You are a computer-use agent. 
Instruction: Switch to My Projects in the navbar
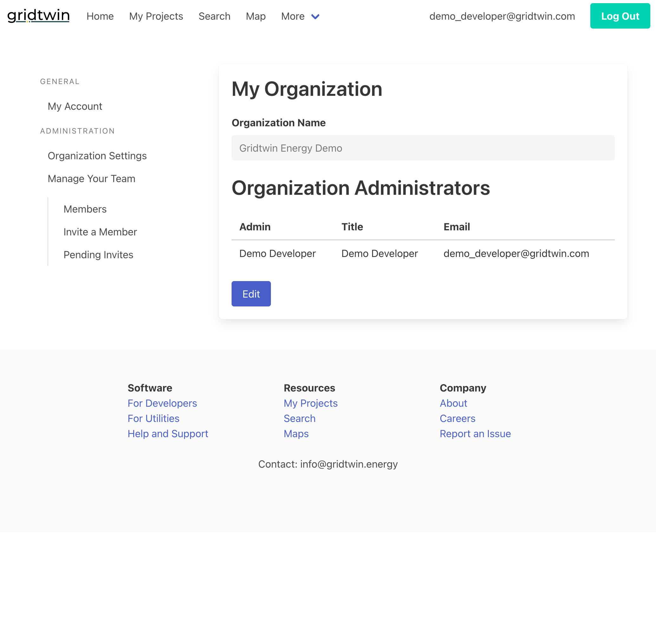(155, 16)
